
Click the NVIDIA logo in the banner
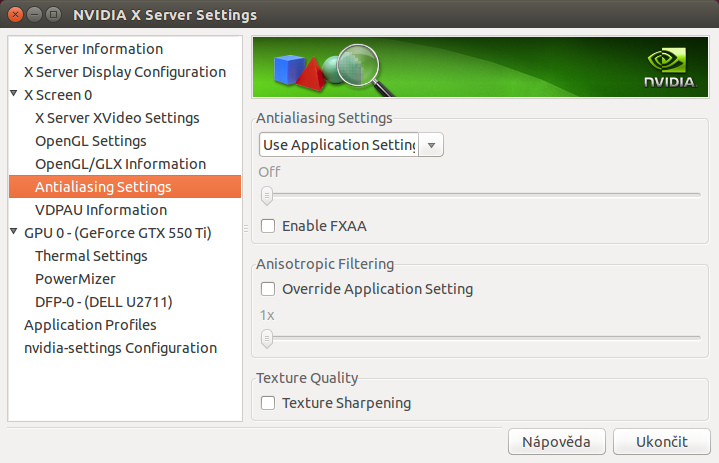tap(669, 68)
